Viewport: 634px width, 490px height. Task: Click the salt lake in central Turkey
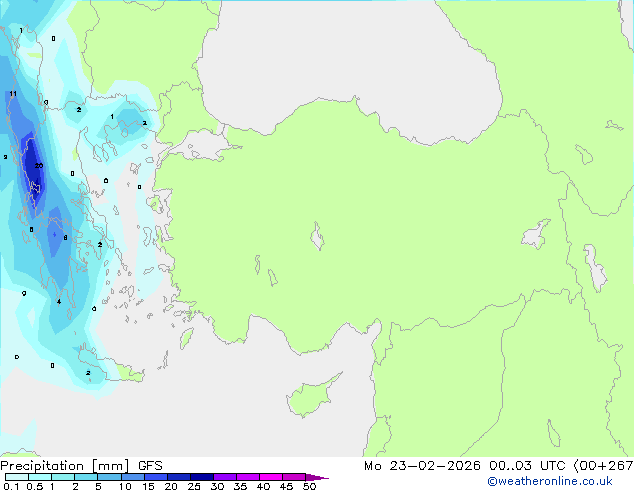coord(318,238)
